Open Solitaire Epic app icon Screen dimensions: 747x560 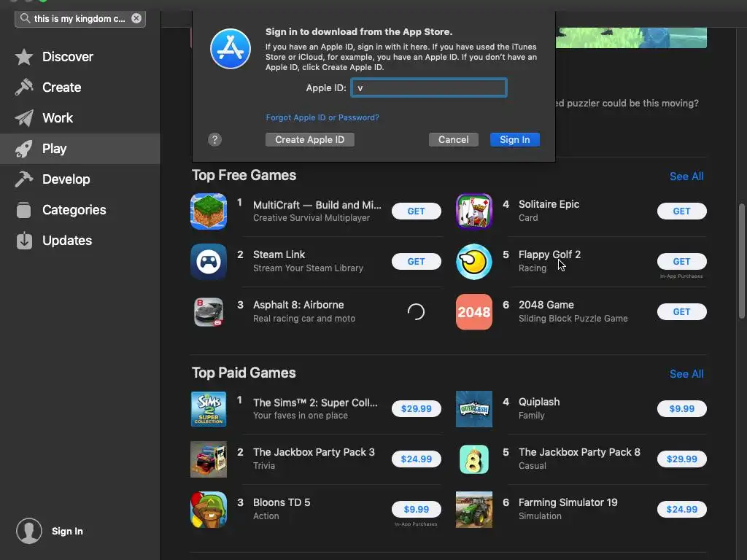point(474,211)
